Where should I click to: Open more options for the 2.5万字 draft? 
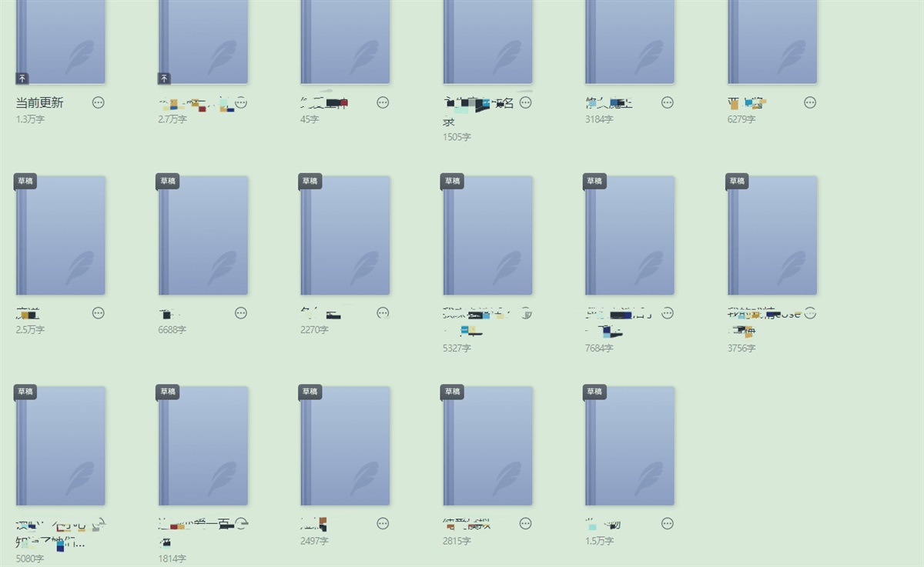click(x=99, y=312)
